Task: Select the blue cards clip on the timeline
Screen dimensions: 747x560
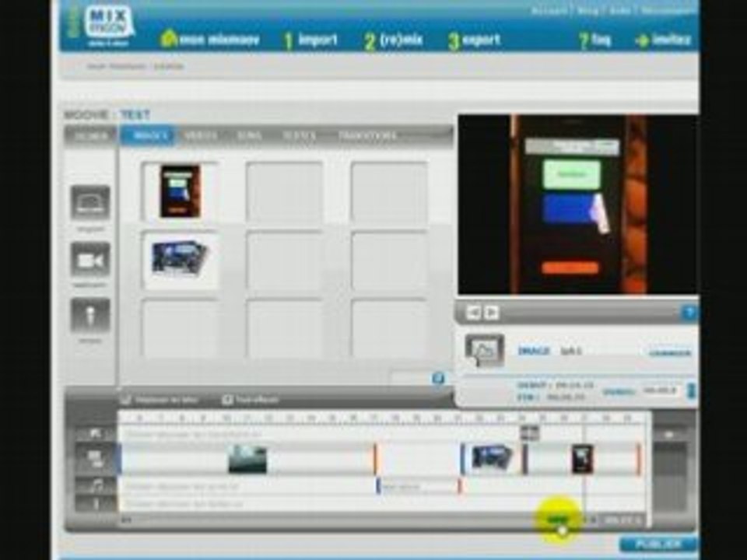Action: pos(491,457)
